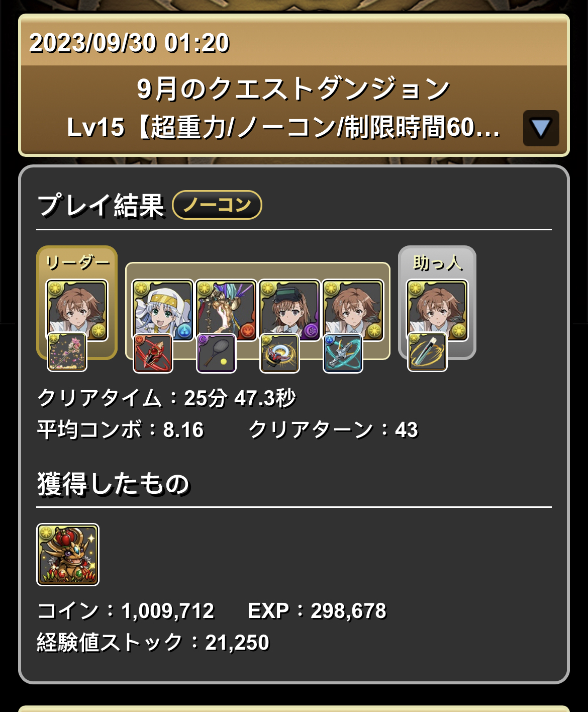Viewport: 588px width, 712px height.
Task: Tap the feathered bow monster sub icon
Action: [x=226, y=310]
